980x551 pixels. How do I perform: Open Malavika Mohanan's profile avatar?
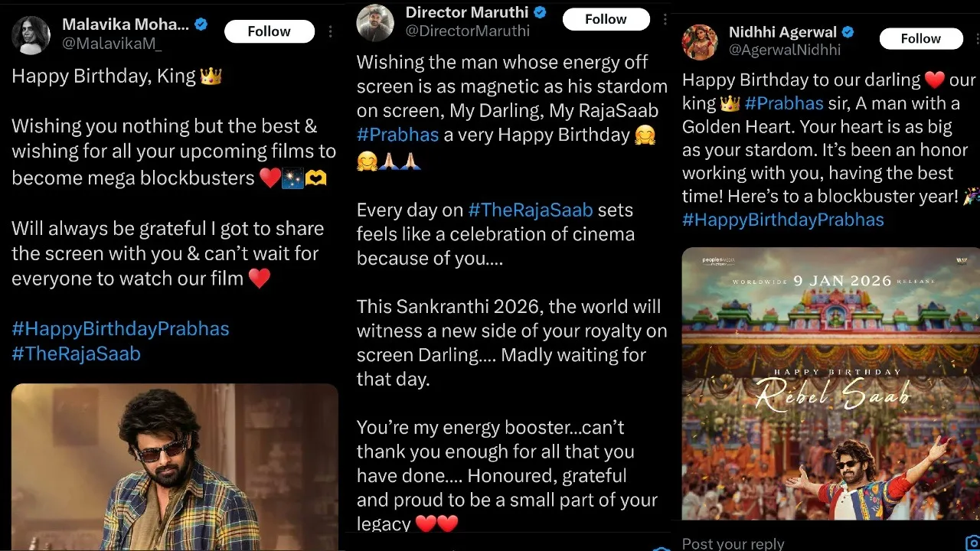31,35
